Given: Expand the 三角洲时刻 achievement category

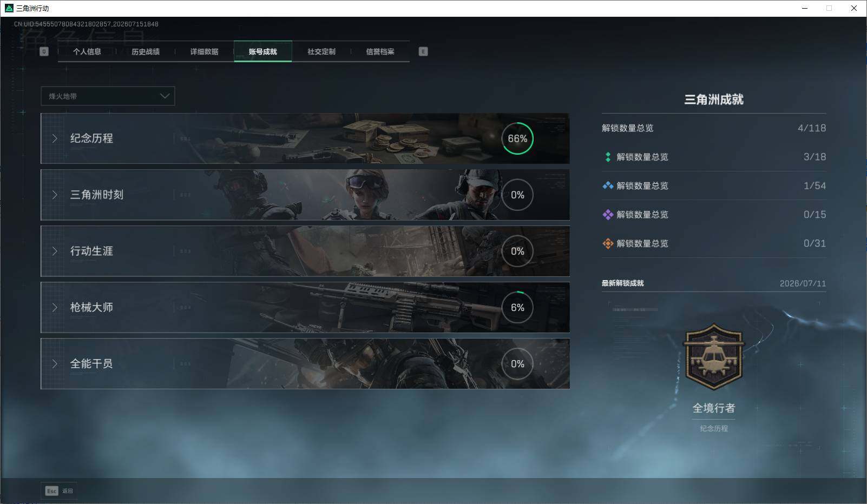Looking at the screenshot, I should click(305, 195).
